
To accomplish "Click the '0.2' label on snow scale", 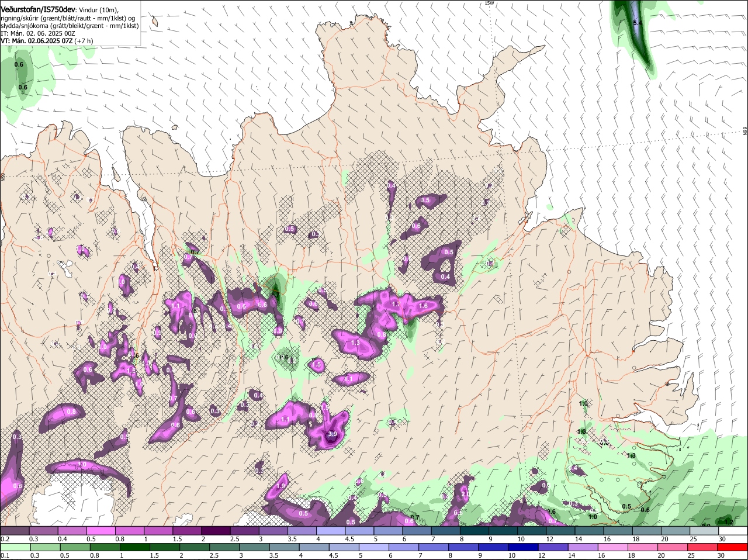I will (5, 539).
